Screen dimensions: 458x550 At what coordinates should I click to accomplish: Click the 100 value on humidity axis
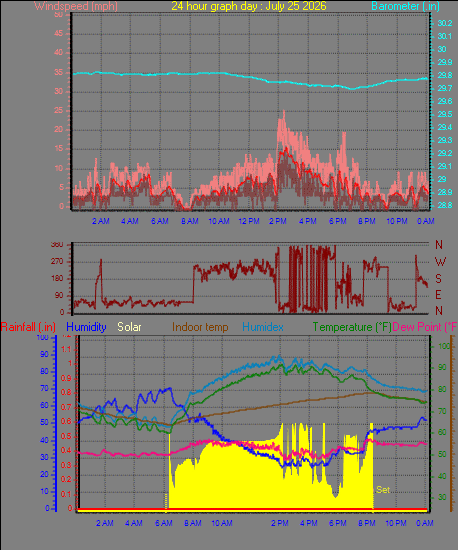point(42,337)
